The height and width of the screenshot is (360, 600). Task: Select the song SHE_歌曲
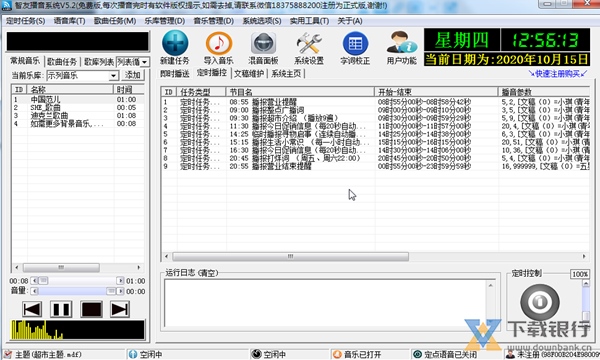tap(78, 108)
